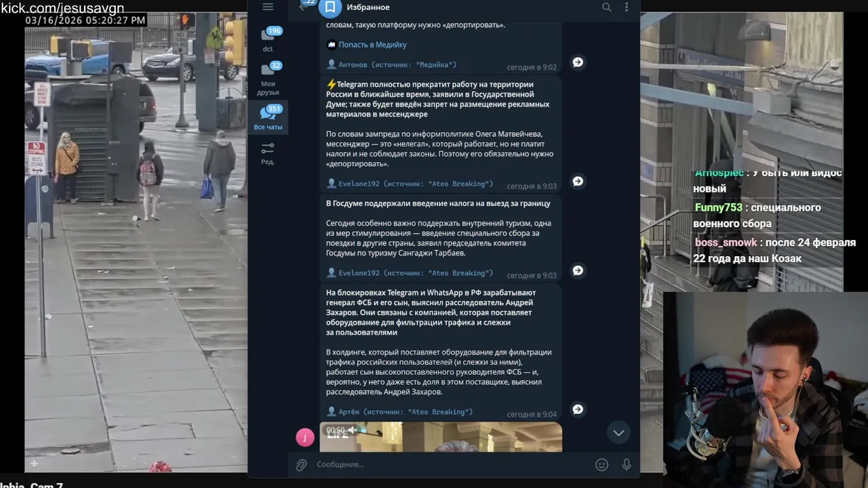The image size is (868, 488).
Task: Click the streamer webcam overlay
Action: [x=766, y=390]
